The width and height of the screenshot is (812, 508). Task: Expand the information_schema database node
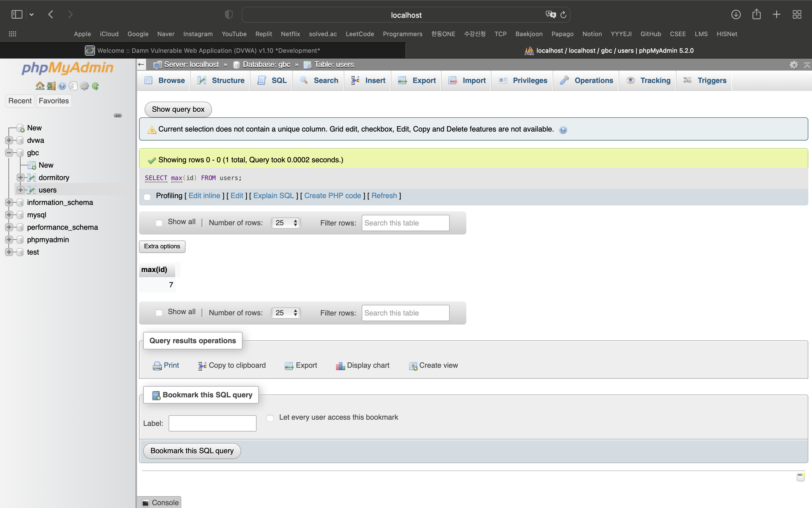(x=9, y=202)
